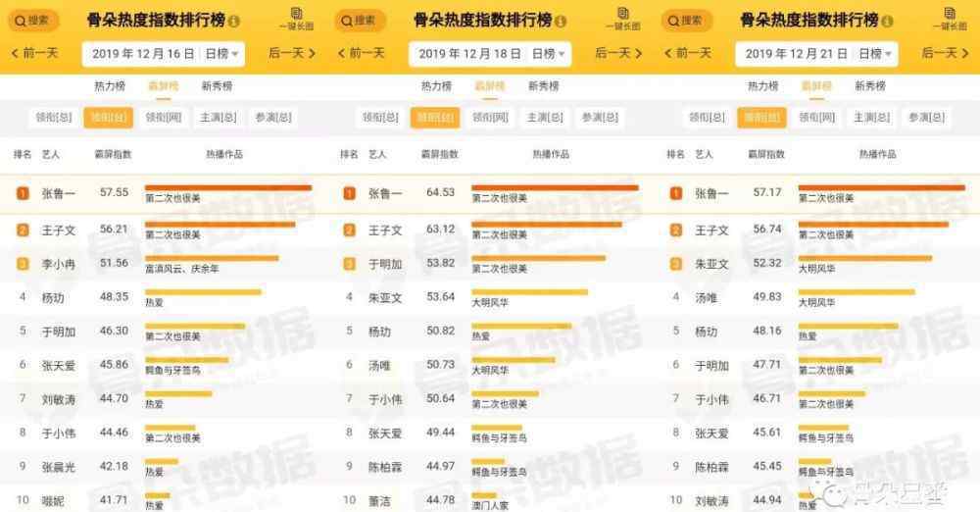Tap rank 2 badge for 王子文, December 16
The image size is (980, 512).
coord(23,230)
